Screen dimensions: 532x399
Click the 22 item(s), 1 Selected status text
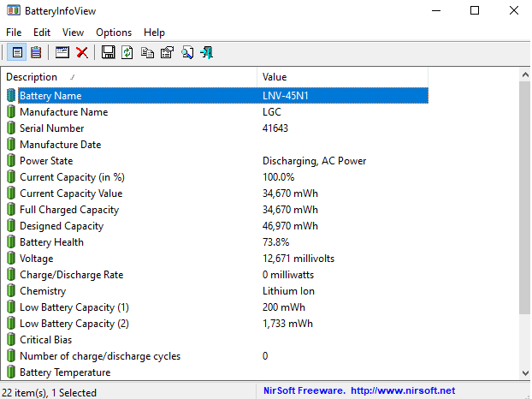(x=50, y=392)
